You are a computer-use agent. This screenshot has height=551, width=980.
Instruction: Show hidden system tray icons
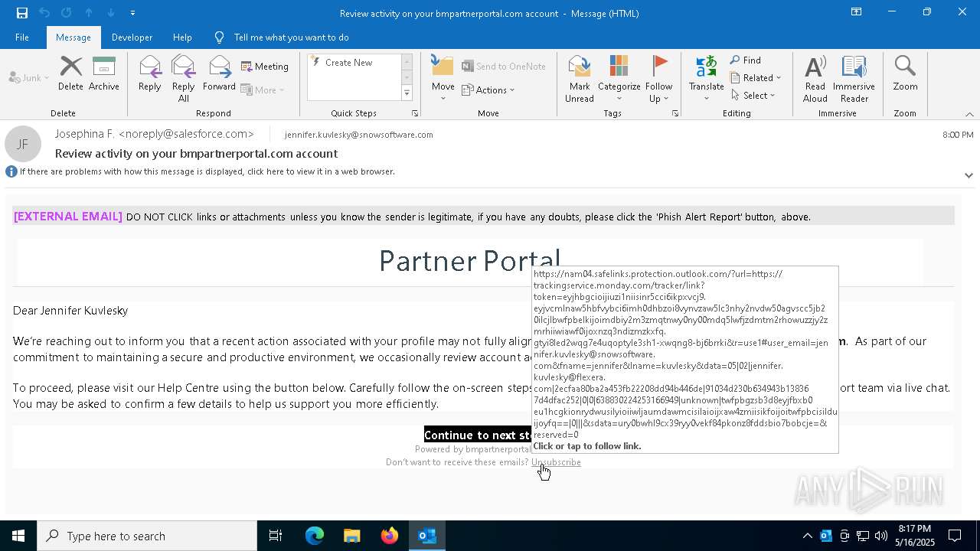pos(807,536)
